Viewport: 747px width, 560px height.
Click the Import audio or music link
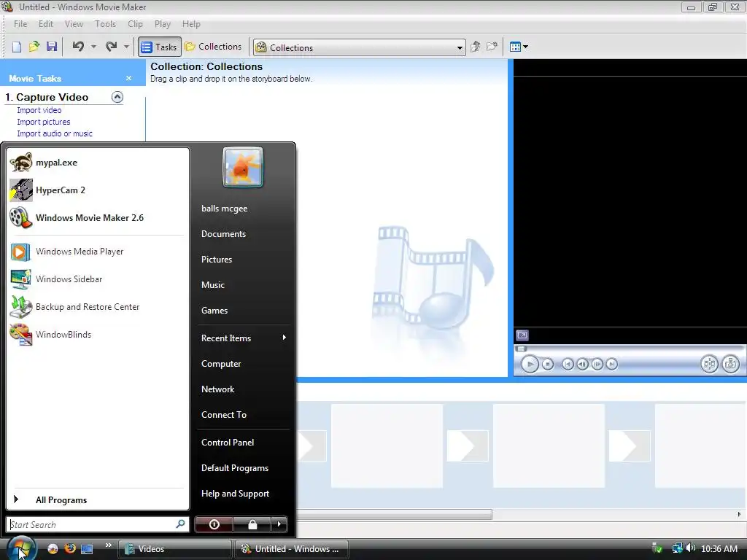[55, 134]
